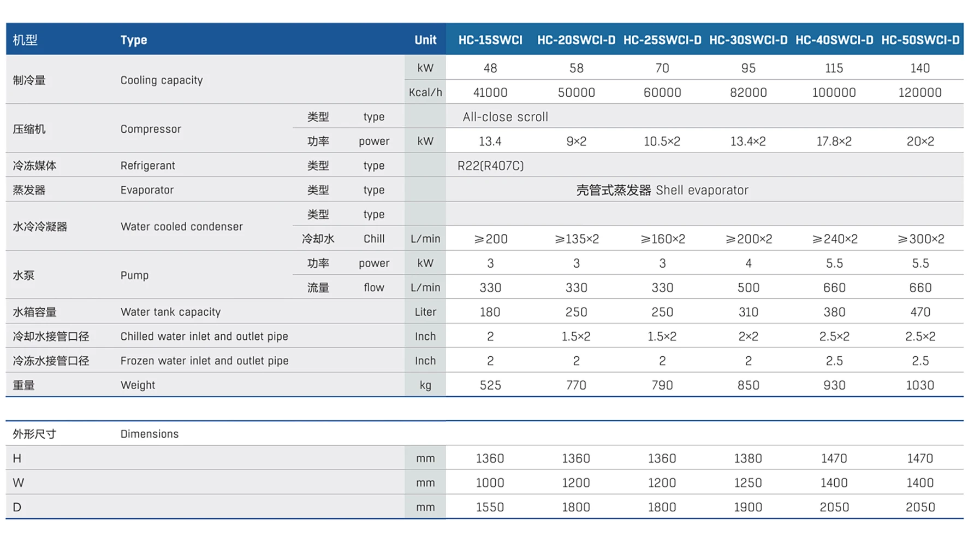The height and width of the screenshot is (554, 980).
Task: Select the Water cooled condenser label
Action: tap(181, 227)
